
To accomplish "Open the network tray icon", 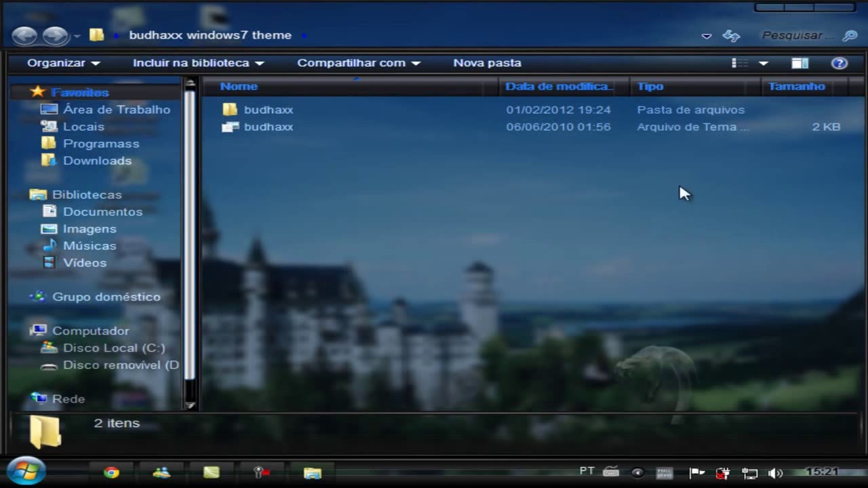I will 749,473.
